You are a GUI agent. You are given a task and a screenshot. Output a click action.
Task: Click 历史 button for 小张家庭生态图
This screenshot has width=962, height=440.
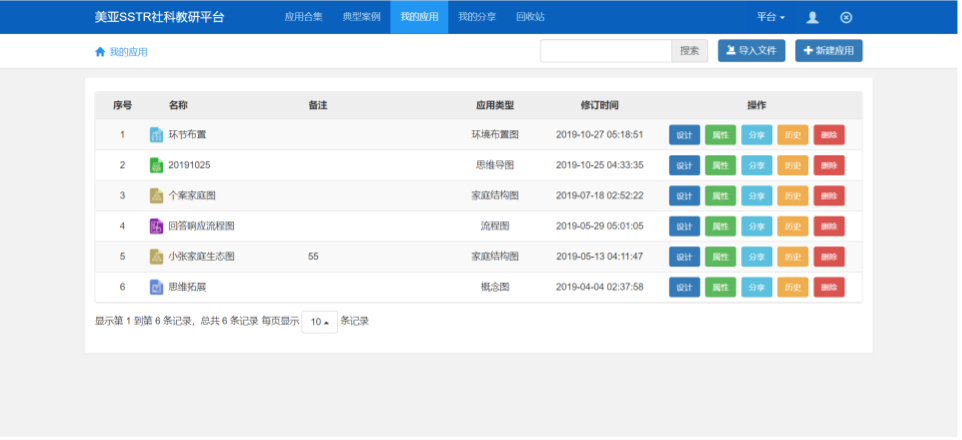(x=793, y=257)
